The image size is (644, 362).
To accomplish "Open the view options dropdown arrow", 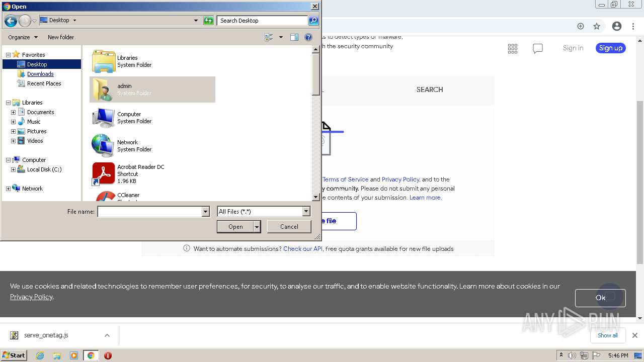I will coord(281,37).
